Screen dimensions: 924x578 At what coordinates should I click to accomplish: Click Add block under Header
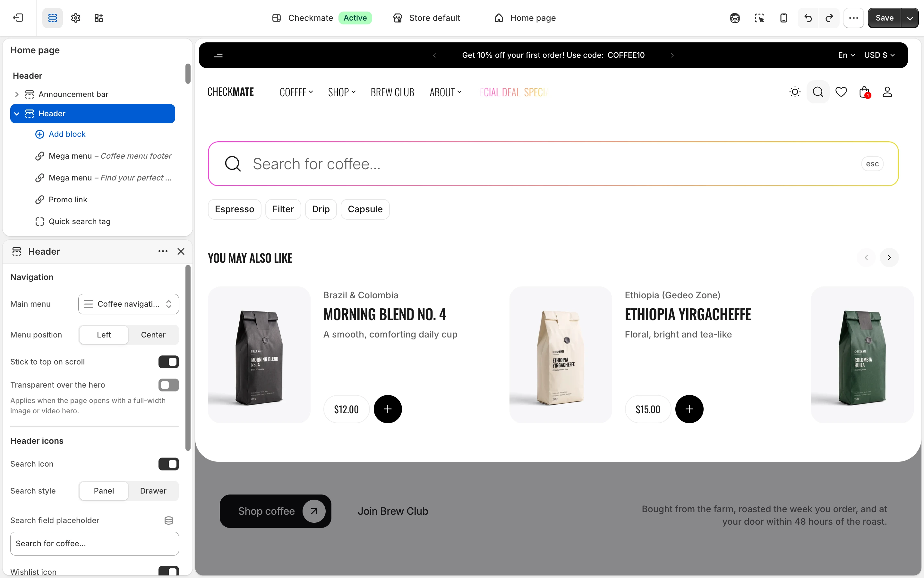click(x=60, y=134)
